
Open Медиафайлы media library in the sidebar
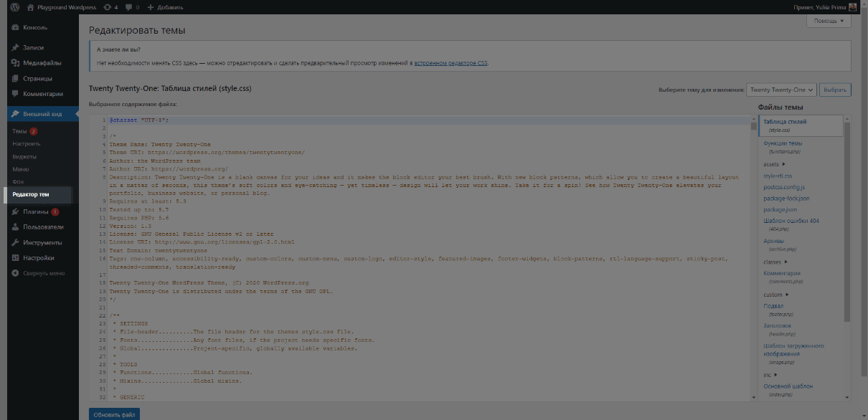(x=42, y=63)
